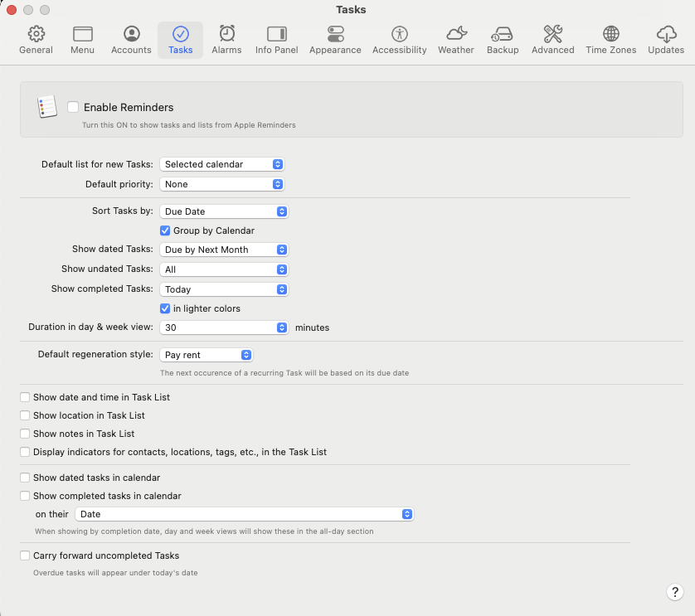Open the Accounts pane
Viewport: 695px width, 616px height.
click(130, 39)
